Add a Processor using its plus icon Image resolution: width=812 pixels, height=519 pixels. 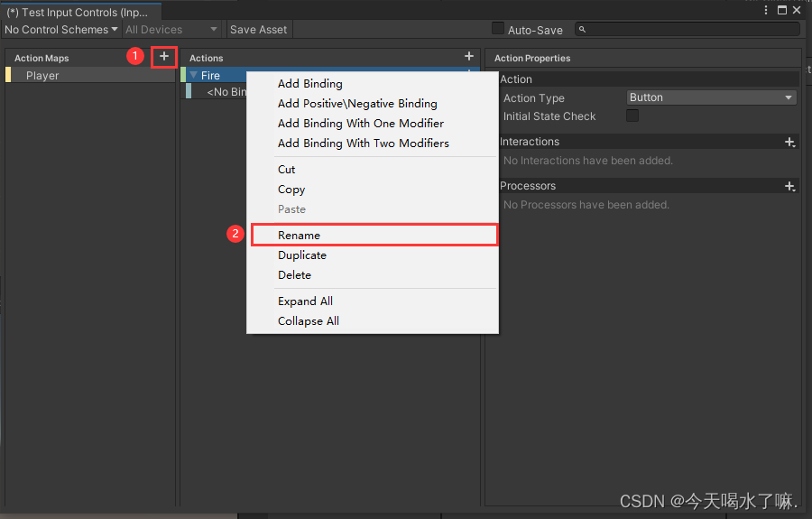click(x=789, y=186)
